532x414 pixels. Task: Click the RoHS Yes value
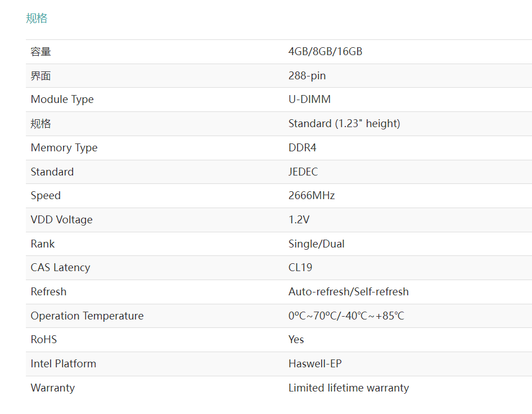[296, 340]
